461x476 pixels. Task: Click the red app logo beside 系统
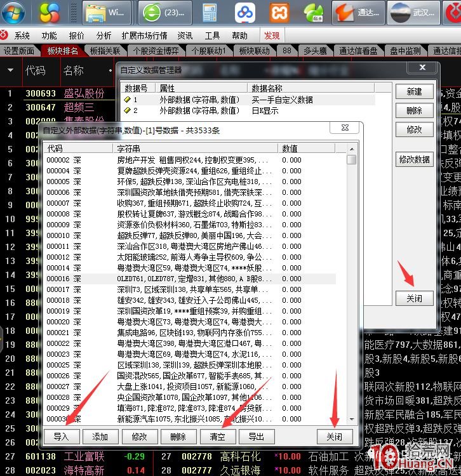coord(4,35)
